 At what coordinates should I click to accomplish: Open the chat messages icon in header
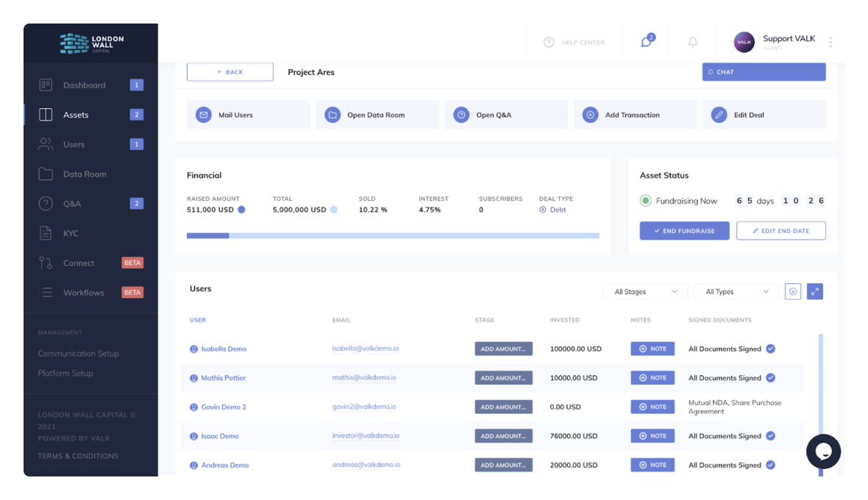click(647, 42)
